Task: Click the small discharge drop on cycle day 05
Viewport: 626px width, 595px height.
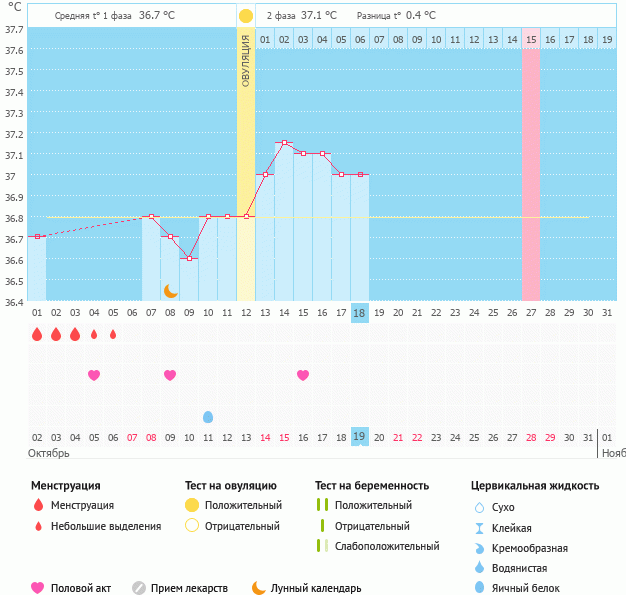Action: (113, 334)
